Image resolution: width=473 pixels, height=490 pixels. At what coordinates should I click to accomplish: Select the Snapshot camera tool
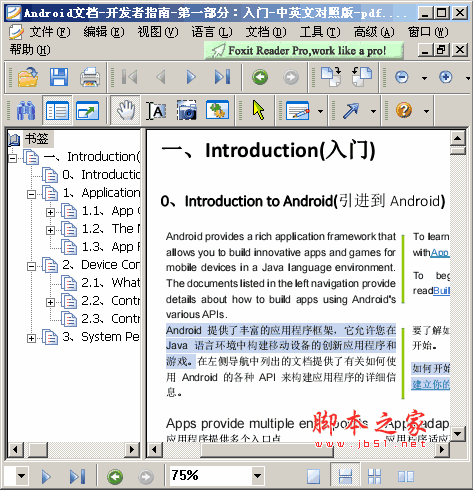(187, 110)
